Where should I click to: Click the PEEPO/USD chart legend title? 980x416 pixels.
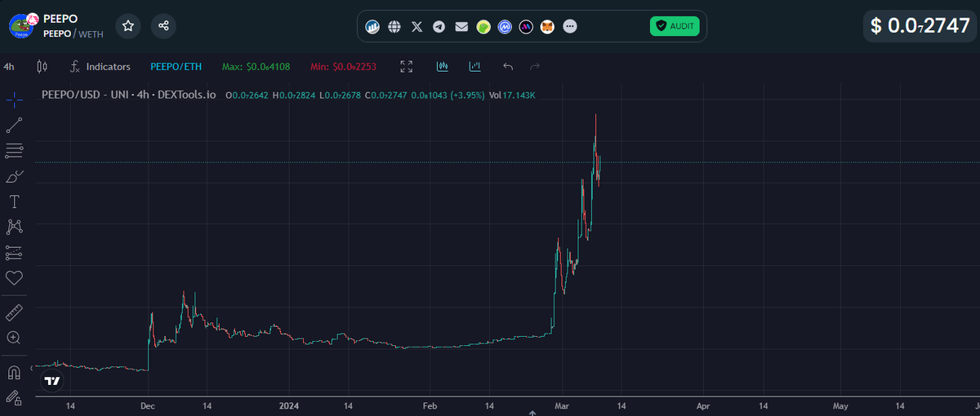click(129, 95)
